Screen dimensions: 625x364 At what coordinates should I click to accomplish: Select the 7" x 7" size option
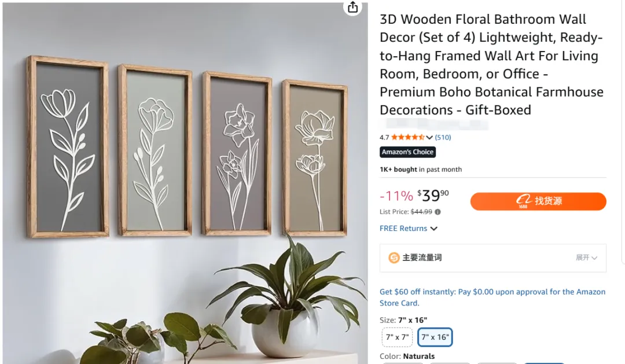pyautogui.click(x=397, y=337)
